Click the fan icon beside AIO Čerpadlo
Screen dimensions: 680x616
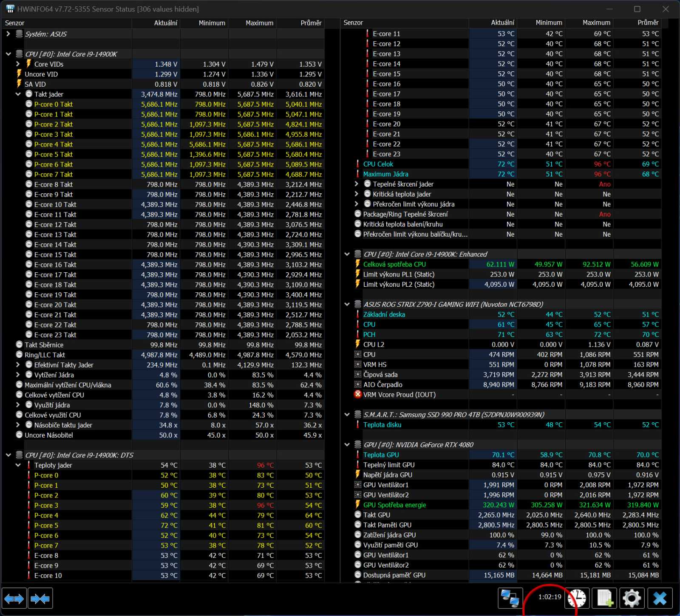coord(358,384)
